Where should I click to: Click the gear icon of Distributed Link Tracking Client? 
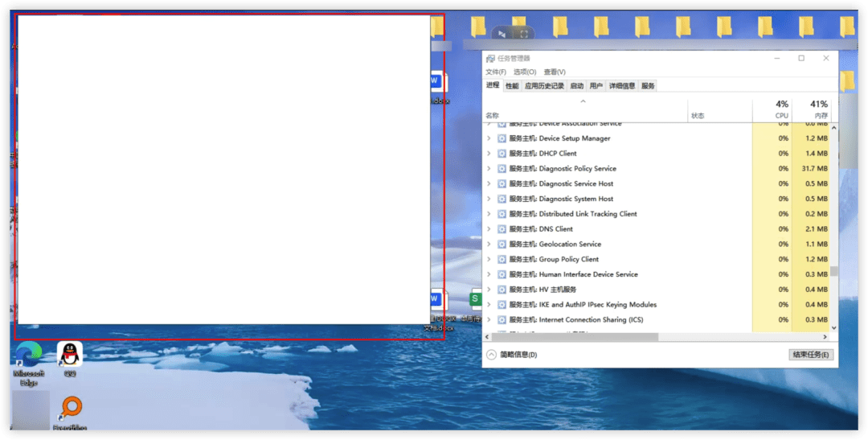point(502,214)
